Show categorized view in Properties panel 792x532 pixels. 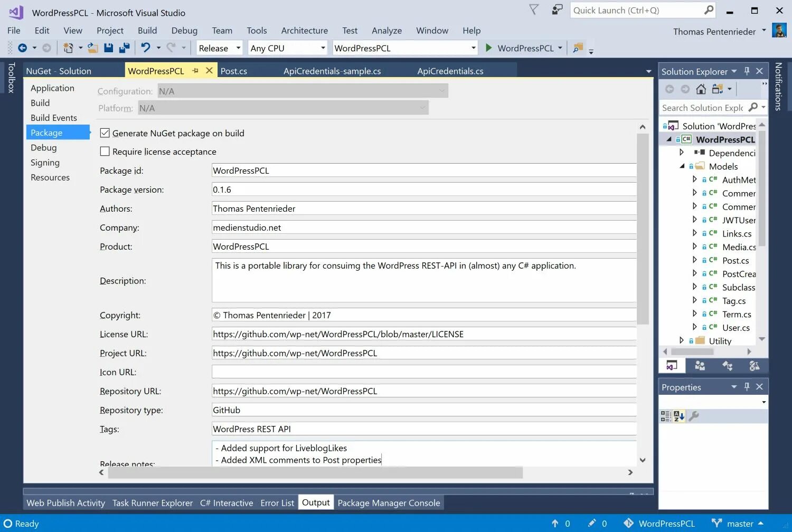666,416
